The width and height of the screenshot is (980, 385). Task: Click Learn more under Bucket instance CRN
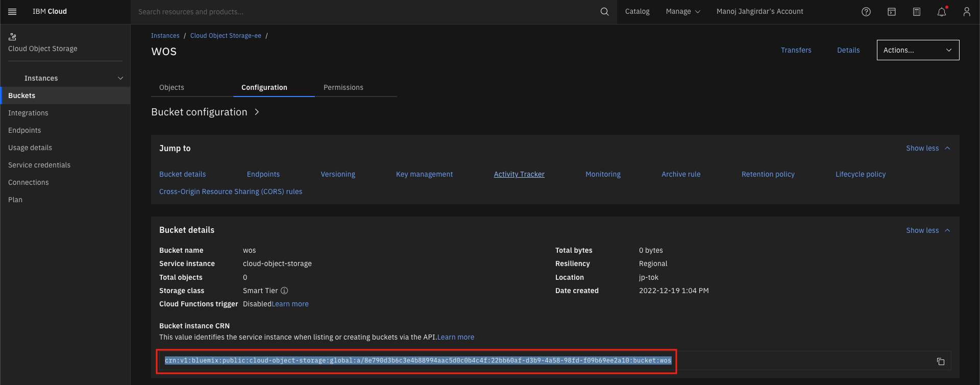coord(456,337)
